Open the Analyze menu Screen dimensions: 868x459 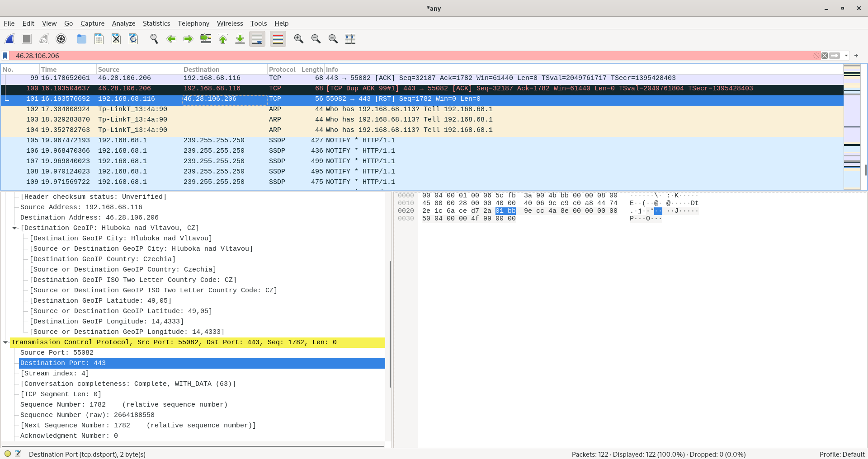[123, 23]
